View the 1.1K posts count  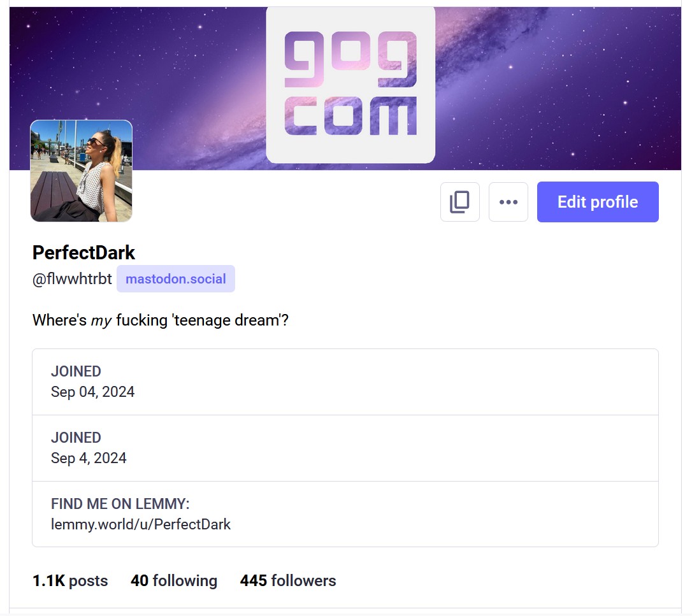pos(70,581)
